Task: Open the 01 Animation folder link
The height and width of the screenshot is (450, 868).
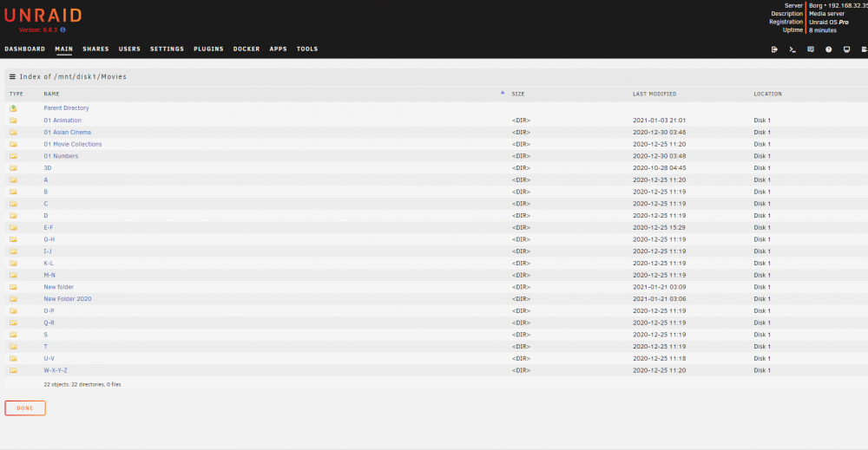Action: click(62, 120)
